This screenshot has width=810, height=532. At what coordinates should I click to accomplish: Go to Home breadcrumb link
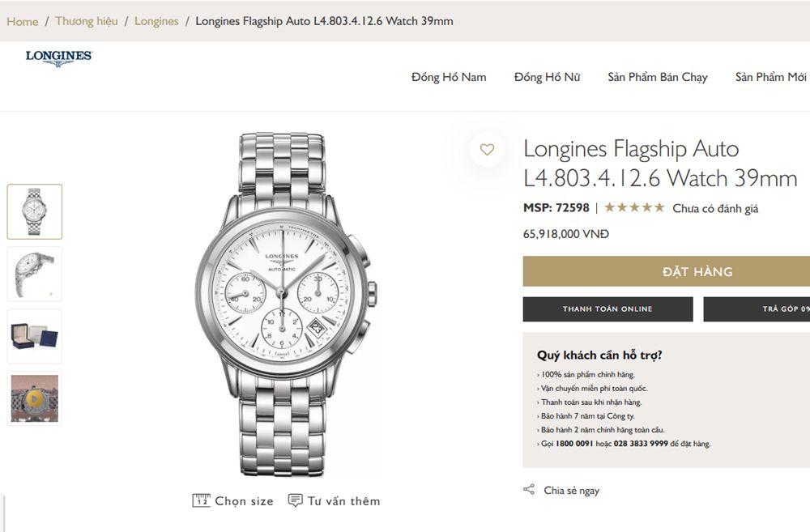tap(23, 21)
